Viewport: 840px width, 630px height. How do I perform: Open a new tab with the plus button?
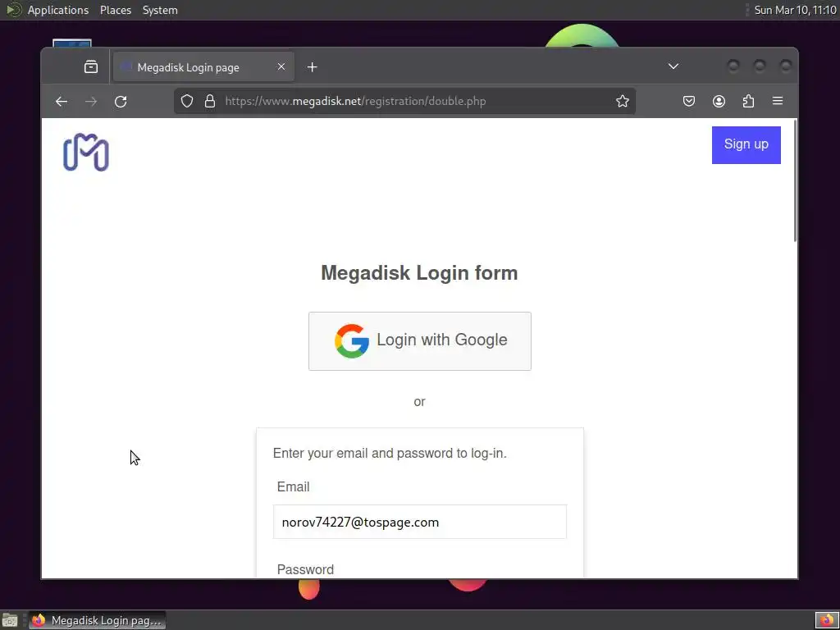(x=313, y=67)
